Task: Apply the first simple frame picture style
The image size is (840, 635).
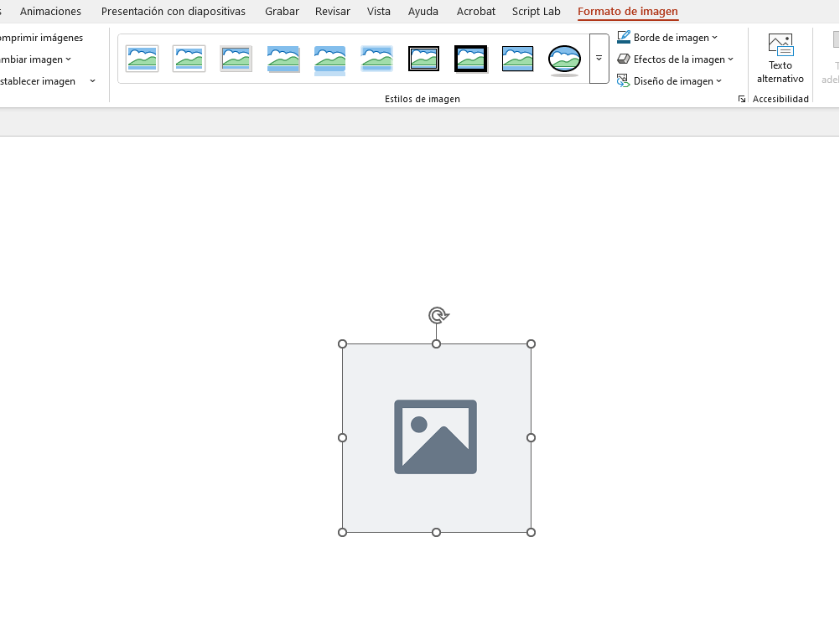Action: 143,59
